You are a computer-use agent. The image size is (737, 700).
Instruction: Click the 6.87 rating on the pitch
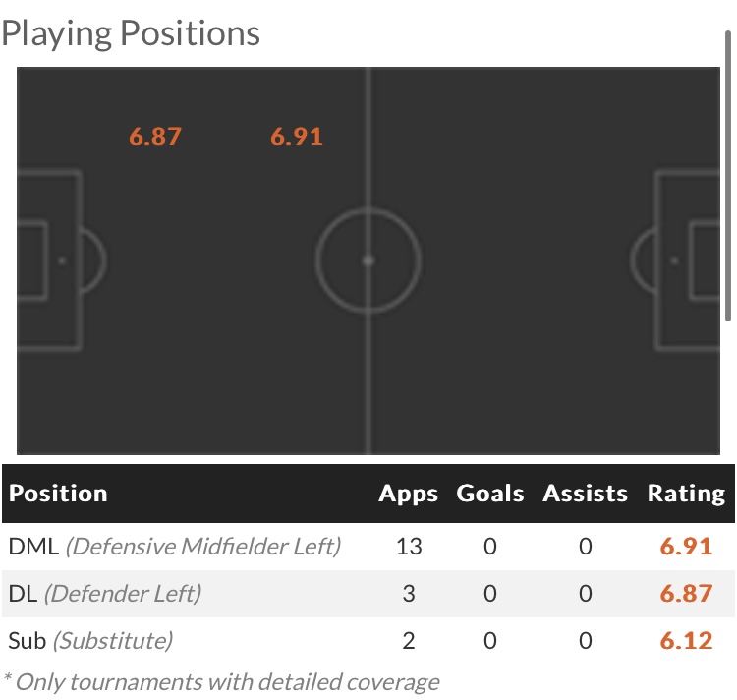click(155, 137)
